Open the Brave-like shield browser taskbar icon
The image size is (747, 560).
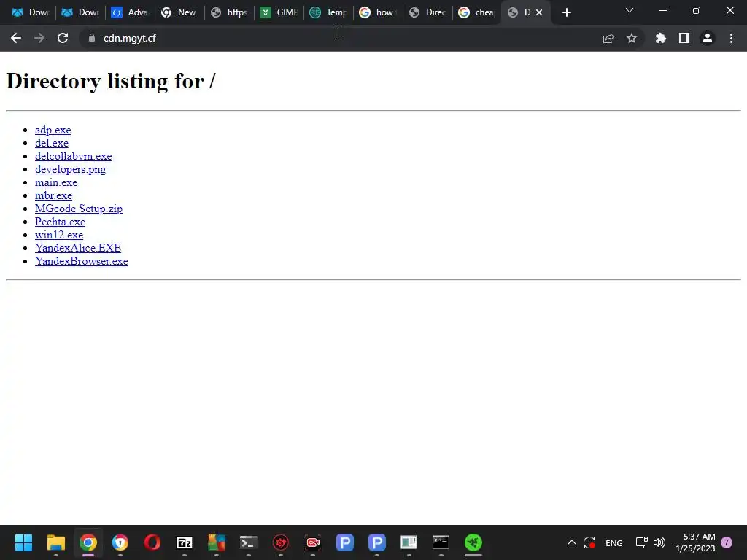[x=120, y=542]
